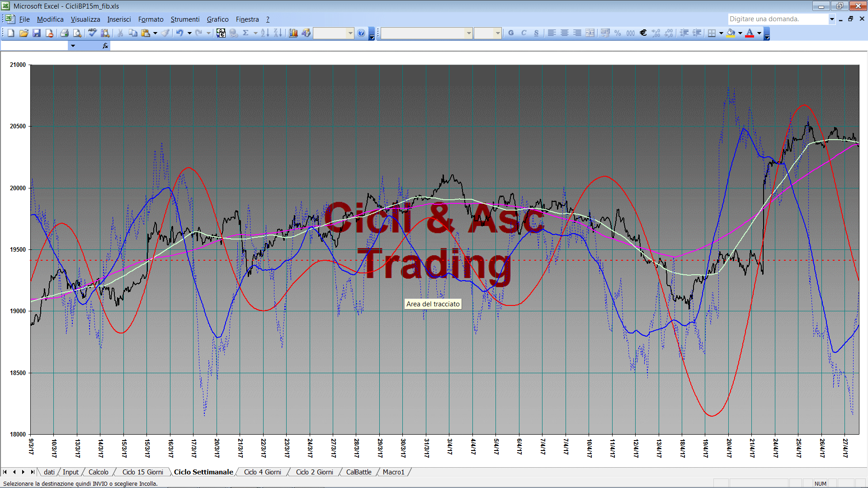Screen dimensions: 868x488
Task: Open the Strumenti menu
Action: [185, 19]
